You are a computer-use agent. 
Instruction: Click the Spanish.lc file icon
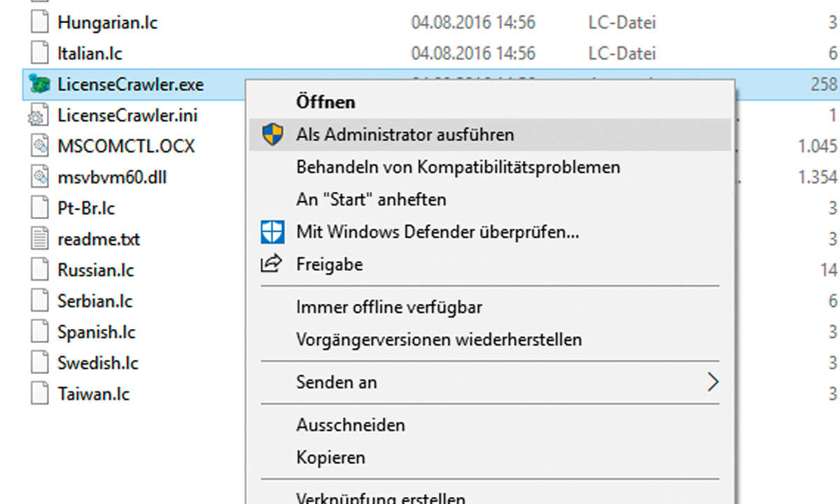coord(38,331)
